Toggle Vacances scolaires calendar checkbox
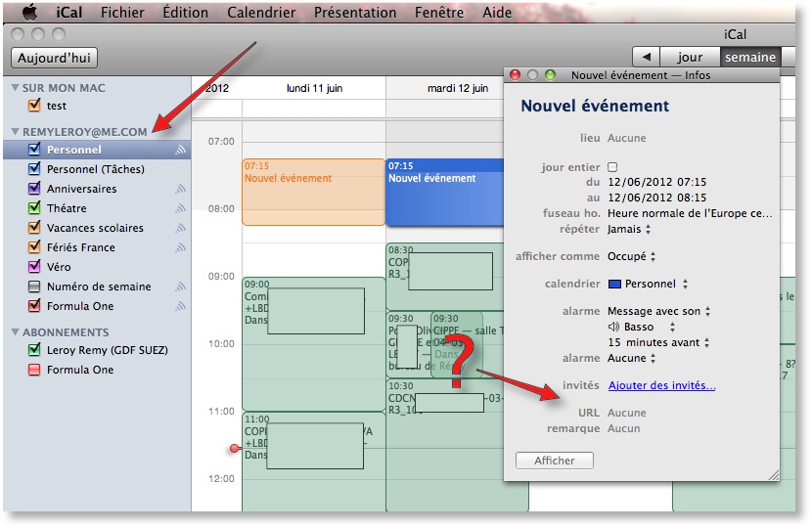This screenshot has width=812, height=529. click(x=34, y=228)
